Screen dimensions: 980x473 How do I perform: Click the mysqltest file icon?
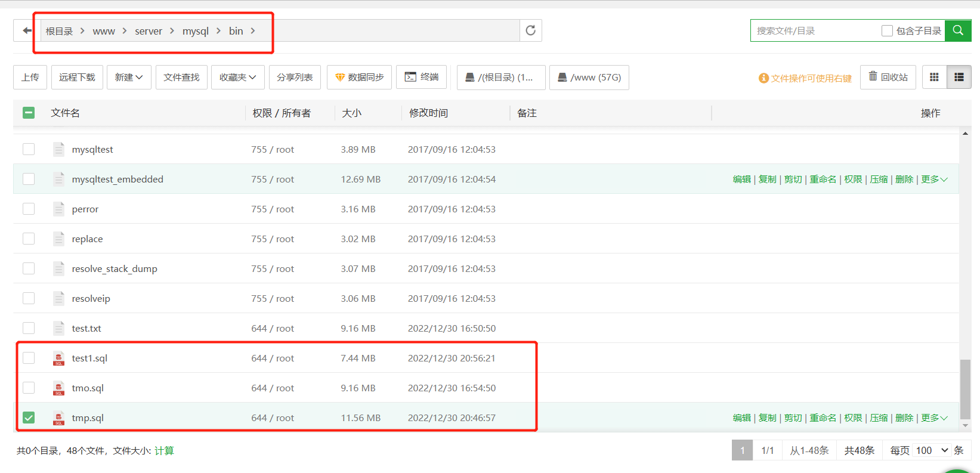(58, 149)
